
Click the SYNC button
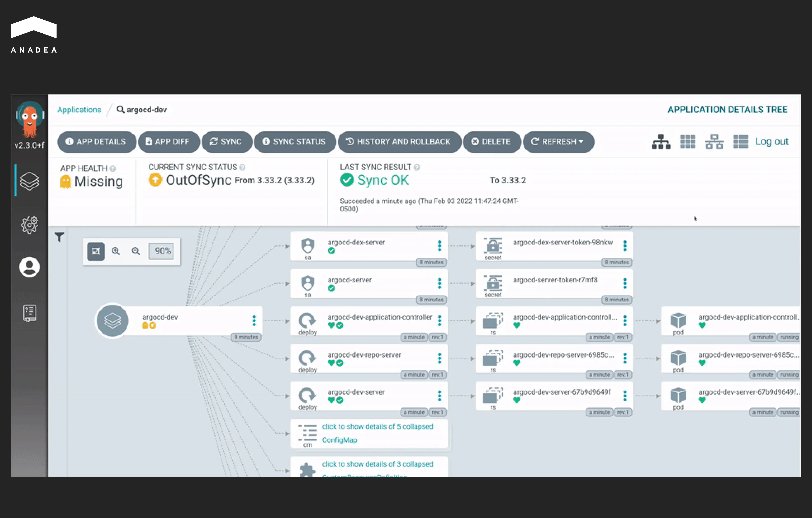tap(227, 142)
